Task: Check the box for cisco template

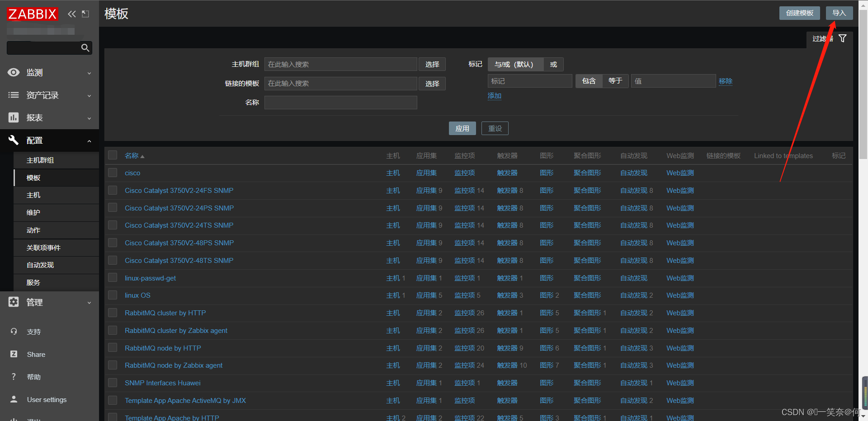Action: tap(113, 173)
